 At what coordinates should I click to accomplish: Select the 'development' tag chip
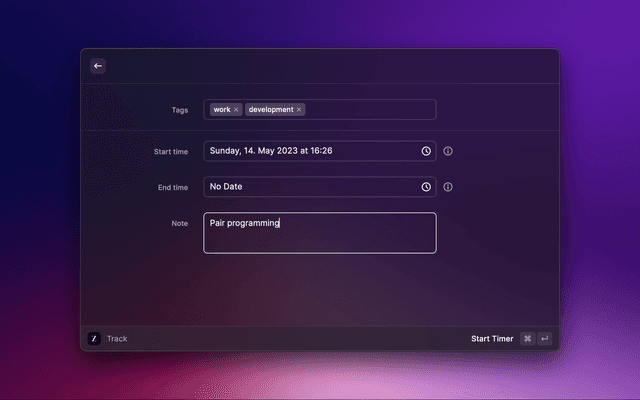pyautogui.click(x=270, y=110)
